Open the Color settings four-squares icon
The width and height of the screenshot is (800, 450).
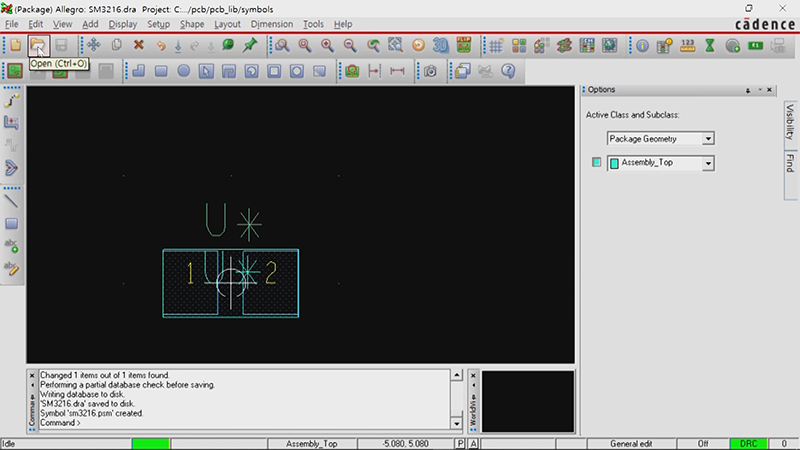519,45
